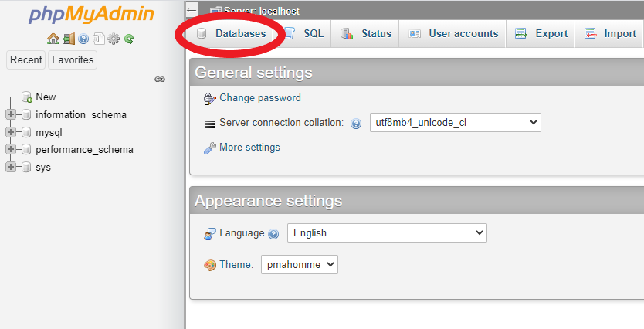The width and height of the screenshot is (644, 329).
Task: Click the collapse sidebar arrow icon
Action: pos(192,10)
